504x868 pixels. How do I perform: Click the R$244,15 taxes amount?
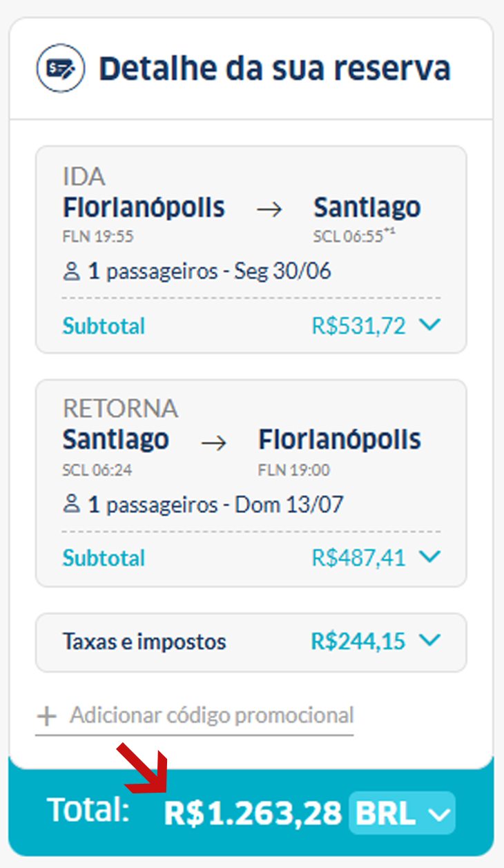click(358, 642)
